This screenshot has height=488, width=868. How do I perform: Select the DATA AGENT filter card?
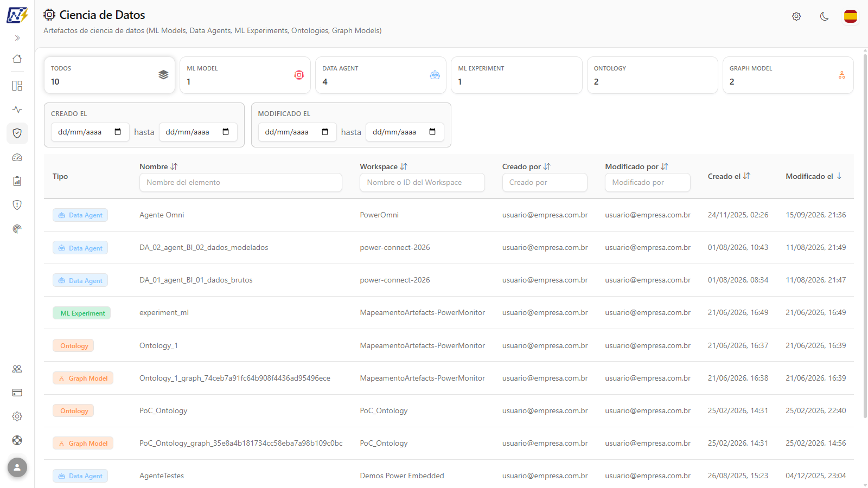[x=381, y=75]
